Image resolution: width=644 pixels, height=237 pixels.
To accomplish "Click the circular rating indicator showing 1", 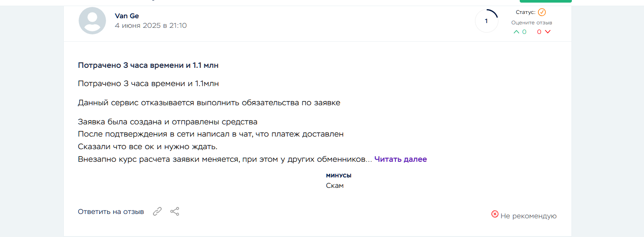I will point(486,21).
